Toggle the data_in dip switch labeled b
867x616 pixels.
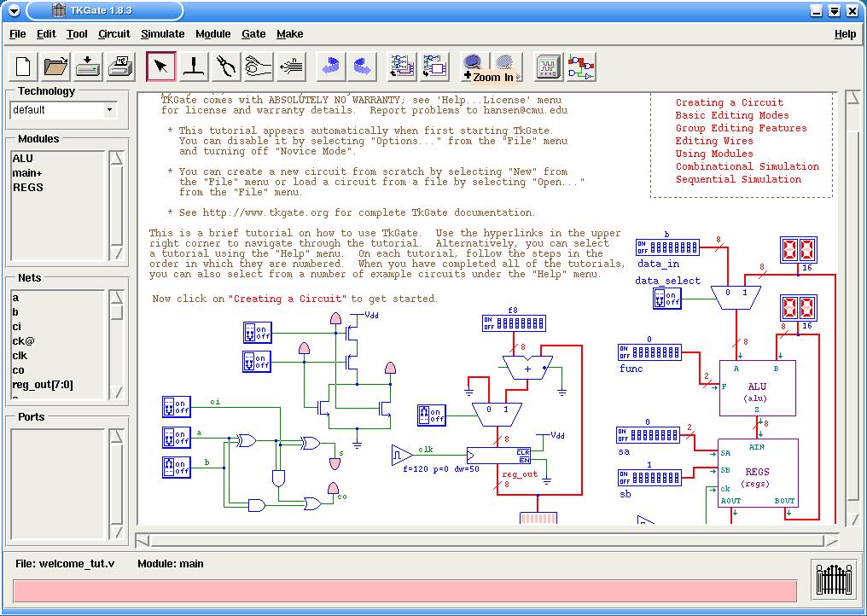(x=667, y=247)
